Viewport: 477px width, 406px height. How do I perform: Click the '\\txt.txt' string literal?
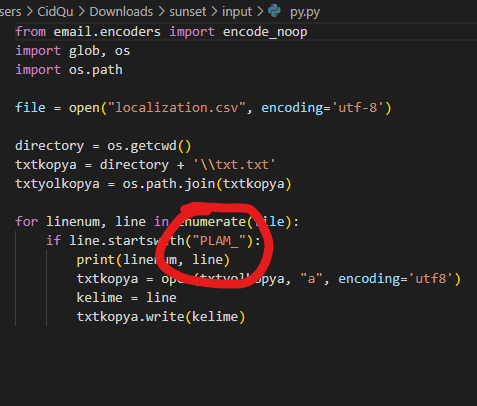tap(234, 165)
